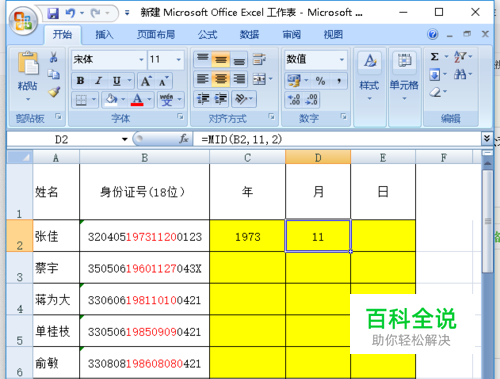Screen dimensions: 500x379
Task: Decrease font size with small A
Action: pyautogui.click(x=163, y=81)
